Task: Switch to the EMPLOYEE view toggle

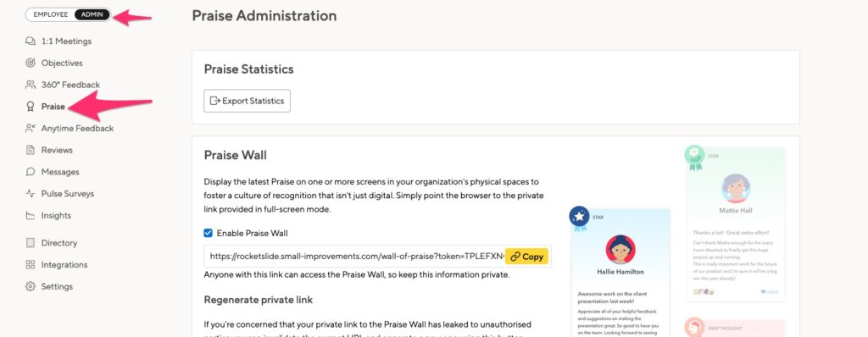Action: [50, 14]
